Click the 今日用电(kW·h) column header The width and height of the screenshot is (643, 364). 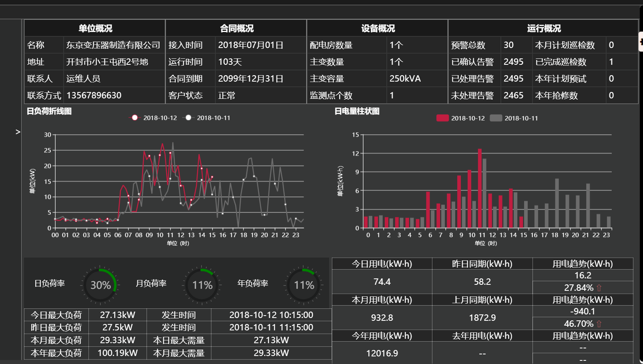tap(382, 264)
